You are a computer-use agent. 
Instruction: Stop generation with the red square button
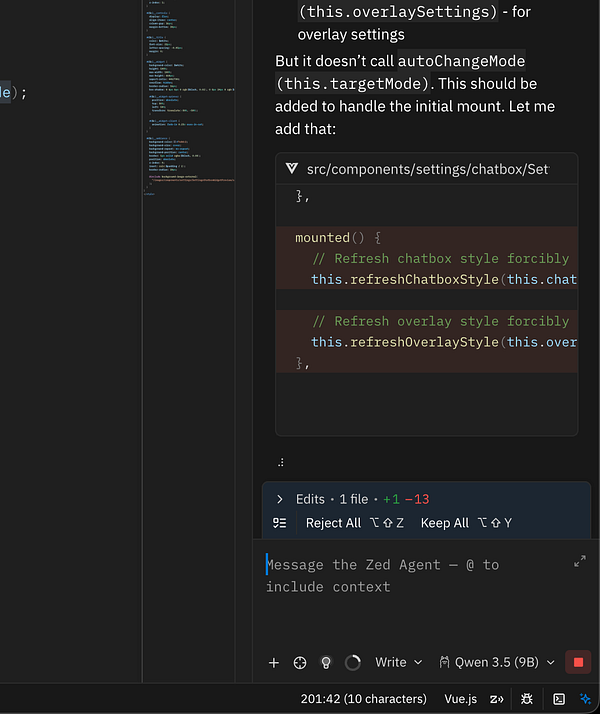[x=578, y=662]
